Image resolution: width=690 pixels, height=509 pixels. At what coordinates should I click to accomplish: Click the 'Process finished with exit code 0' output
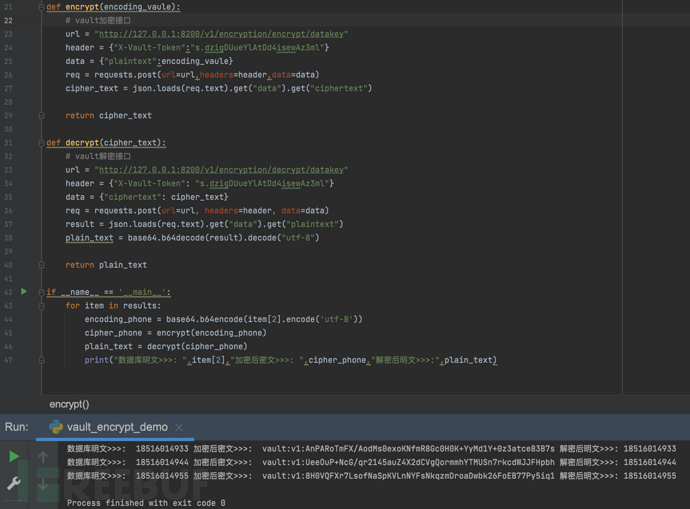[x=146, y=503]
